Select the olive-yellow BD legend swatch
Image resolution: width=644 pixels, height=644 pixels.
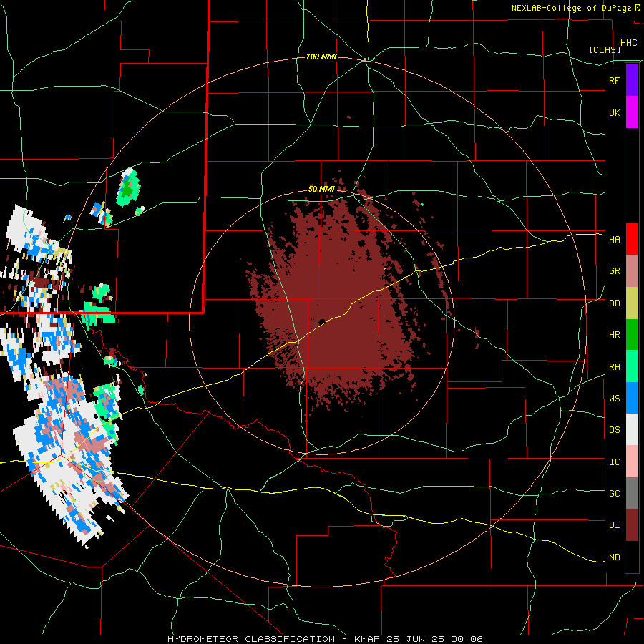click(x=632, y=303)
